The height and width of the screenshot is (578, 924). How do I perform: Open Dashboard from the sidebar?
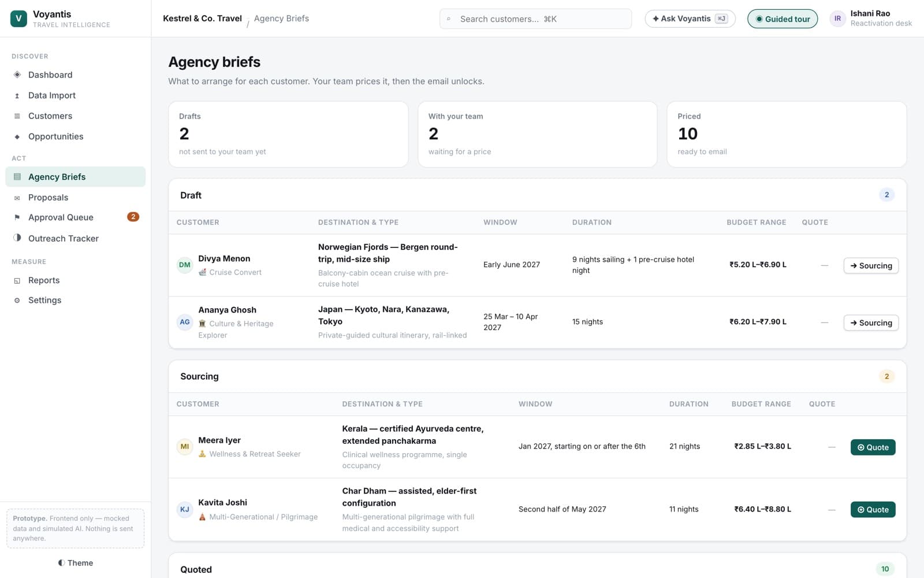(x=75, y=75)
